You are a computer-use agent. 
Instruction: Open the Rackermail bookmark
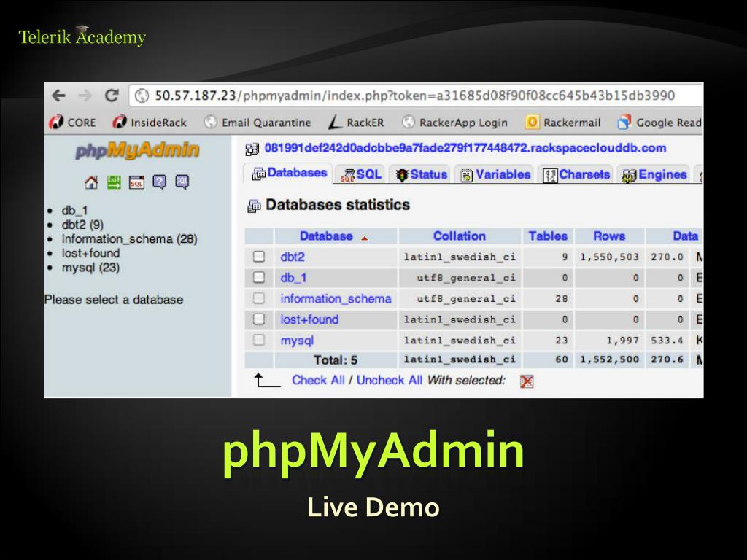tap(562, 122)
